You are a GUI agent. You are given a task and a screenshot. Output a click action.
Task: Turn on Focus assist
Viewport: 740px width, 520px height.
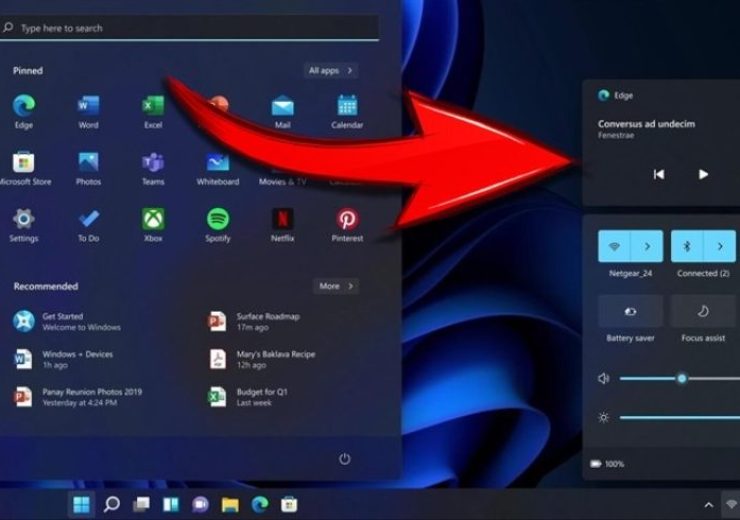tap(703, 311)
